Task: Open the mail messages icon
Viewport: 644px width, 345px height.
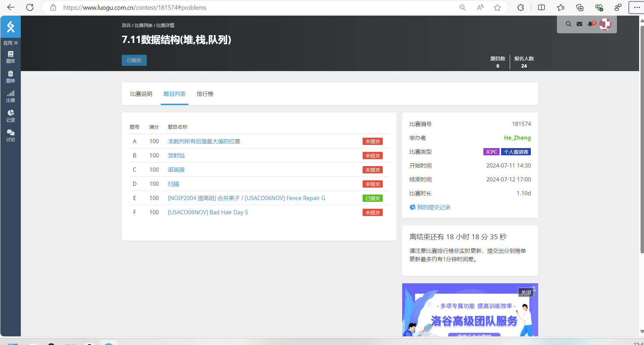Action: click(579, 24)
